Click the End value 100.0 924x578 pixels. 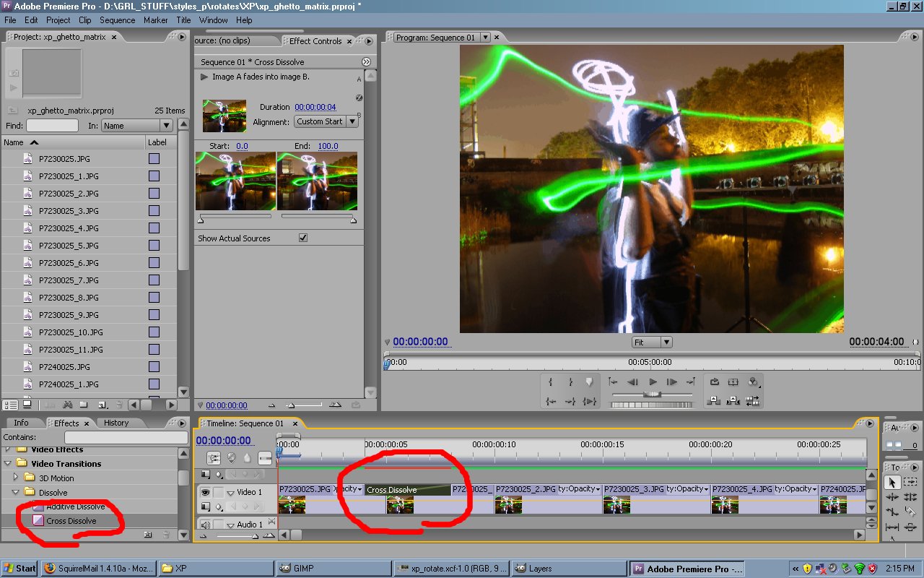[x=328, y=146]
